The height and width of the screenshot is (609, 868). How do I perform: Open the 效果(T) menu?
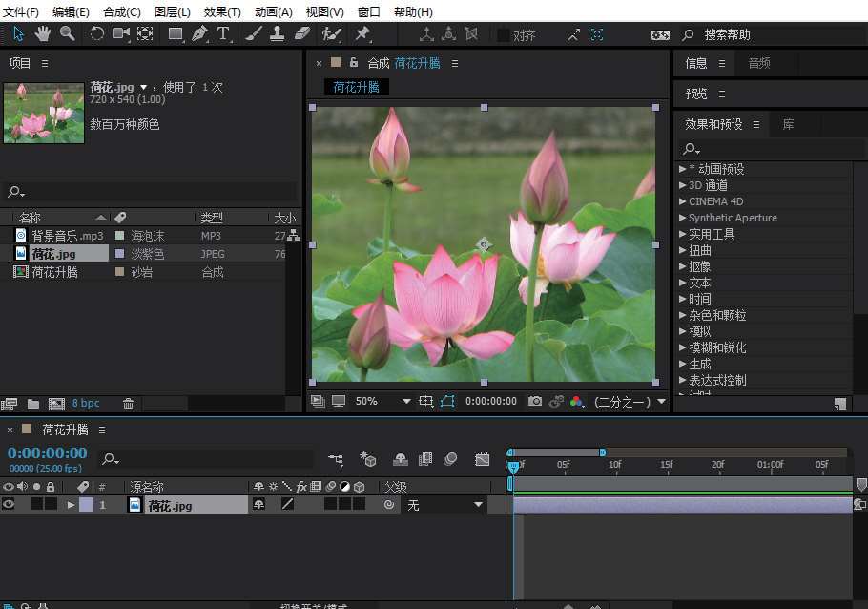(x=222, y=11)
